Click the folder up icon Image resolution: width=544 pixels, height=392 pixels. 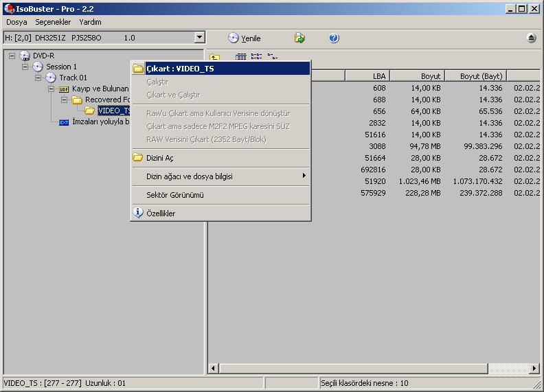(x=215, y=58)
